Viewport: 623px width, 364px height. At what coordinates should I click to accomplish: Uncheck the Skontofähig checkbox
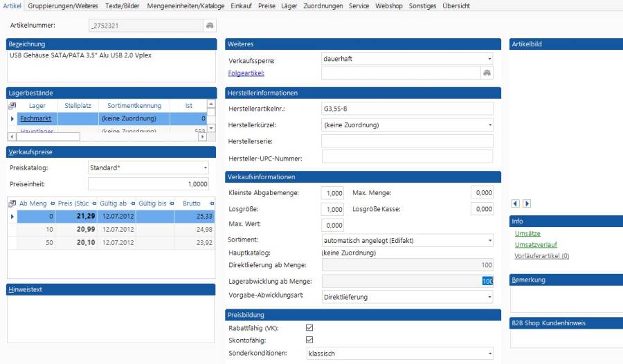click(309, 340)
